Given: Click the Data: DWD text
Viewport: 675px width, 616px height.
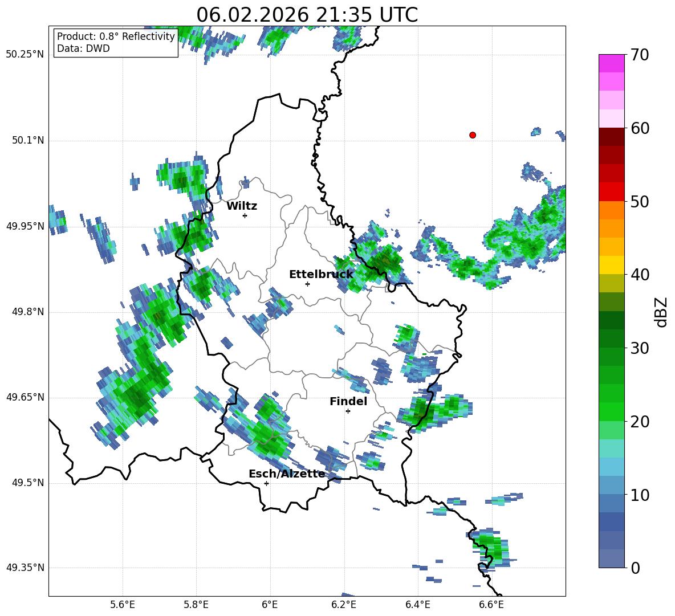Looking at the screenshot, I should 83,48.
